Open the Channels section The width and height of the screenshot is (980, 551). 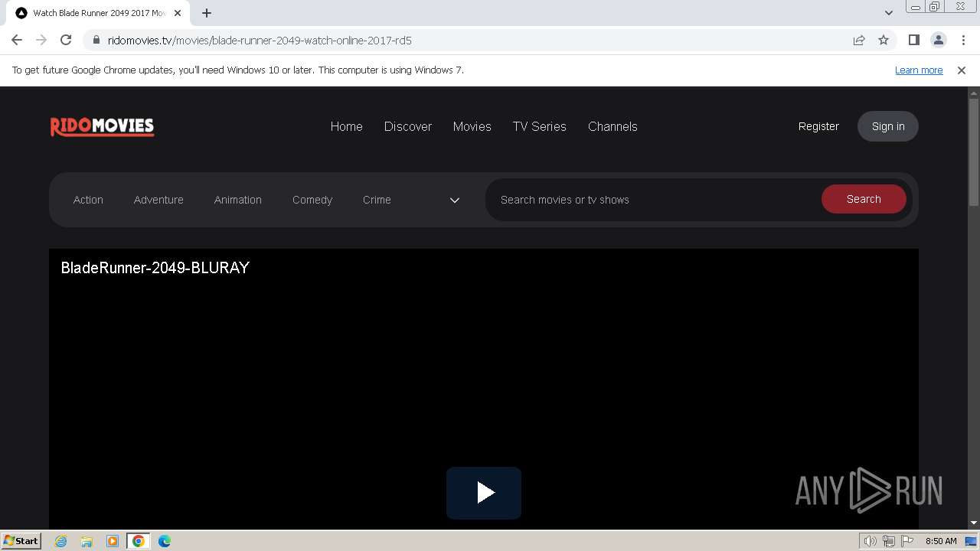pos(612,126)
